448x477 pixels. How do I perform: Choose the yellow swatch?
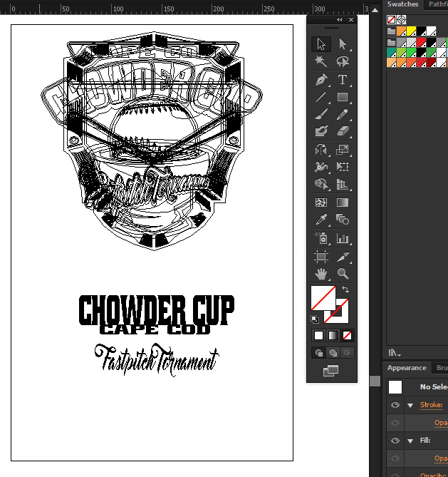pos(411,31)
